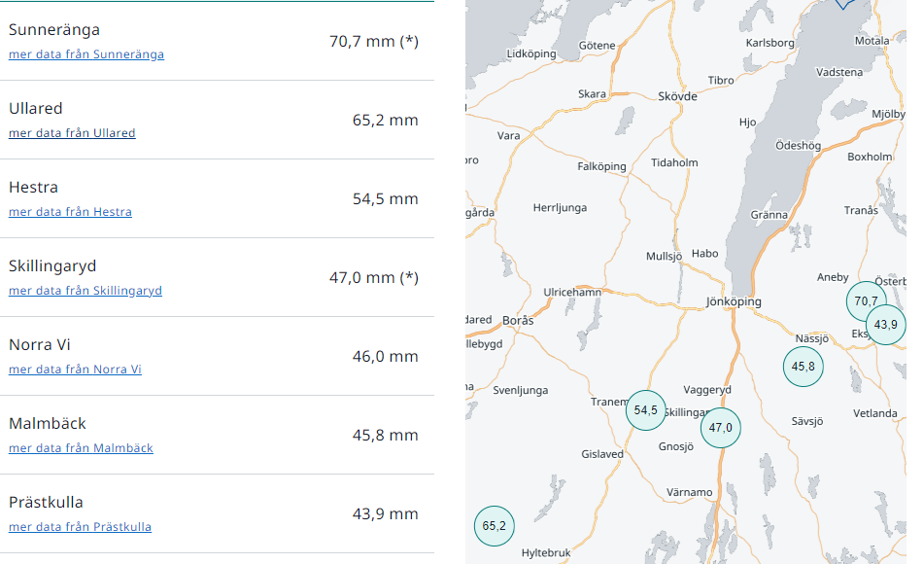Open mer data från Prästkulla link
The height and width of the screenshot is (564, 924).
pyautogui.click(x=80, y=527)
